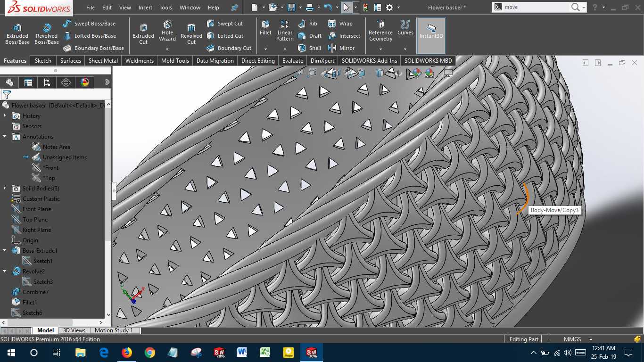This screenshot has height=362, width=644.
Task: Choose the Rib tool
Action: pyautogui.click(x=307, y=24)
